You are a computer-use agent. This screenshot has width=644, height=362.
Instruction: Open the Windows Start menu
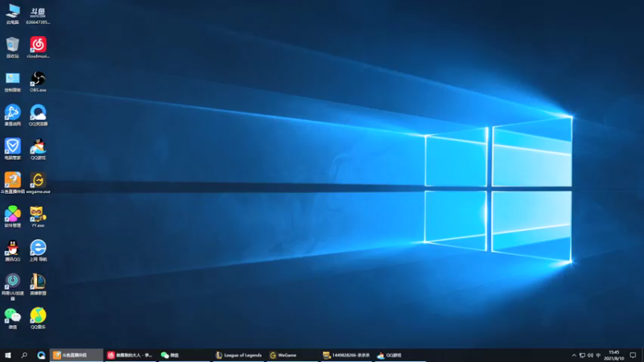point(8,355)
